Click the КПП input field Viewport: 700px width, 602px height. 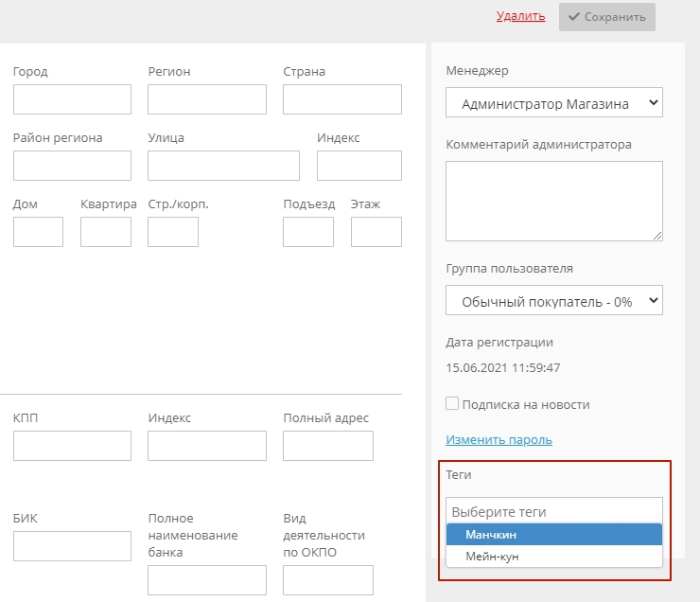(72, 446)
